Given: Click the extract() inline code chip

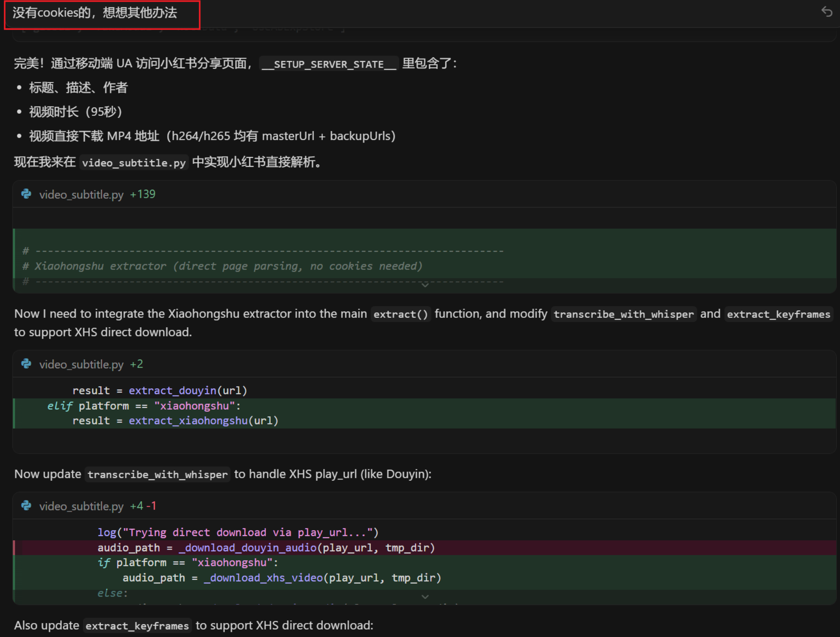Looking at the screenshot, I should click(x=400, y=314).
